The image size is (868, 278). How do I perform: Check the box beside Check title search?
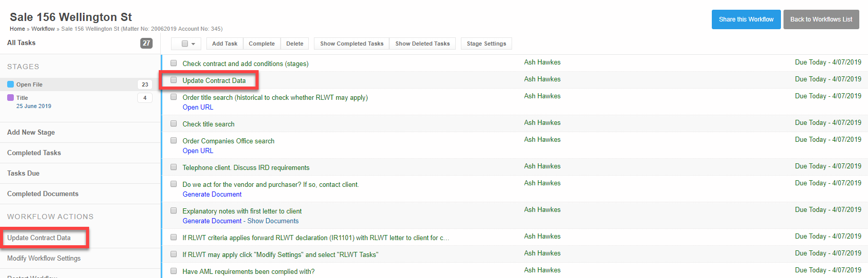coord(174,124)
